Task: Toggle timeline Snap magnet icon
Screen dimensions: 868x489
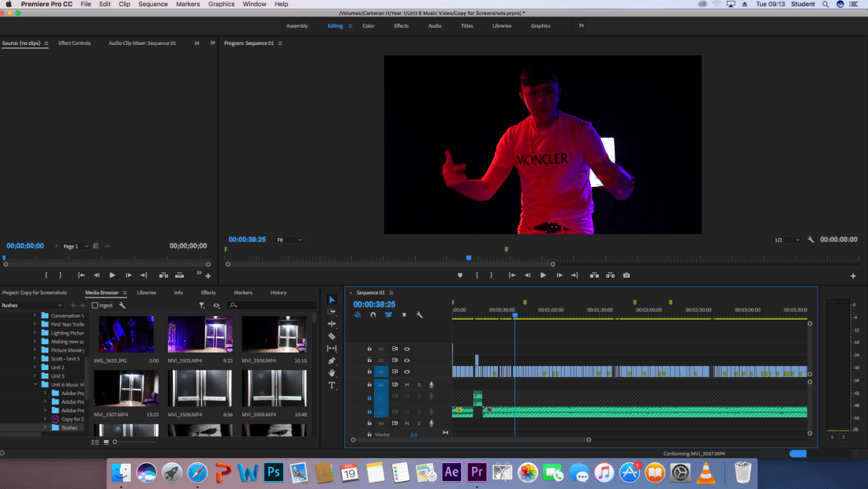Action: (373, 315)
